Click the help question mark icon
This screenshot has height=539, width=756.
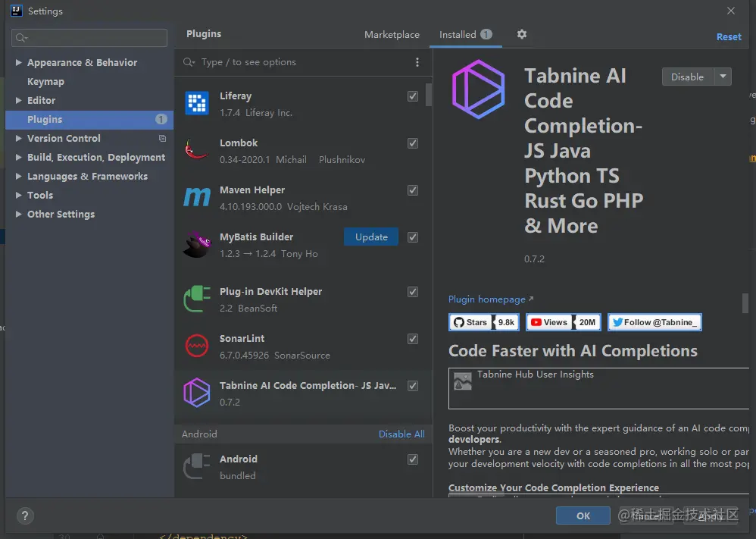(25, 515)
